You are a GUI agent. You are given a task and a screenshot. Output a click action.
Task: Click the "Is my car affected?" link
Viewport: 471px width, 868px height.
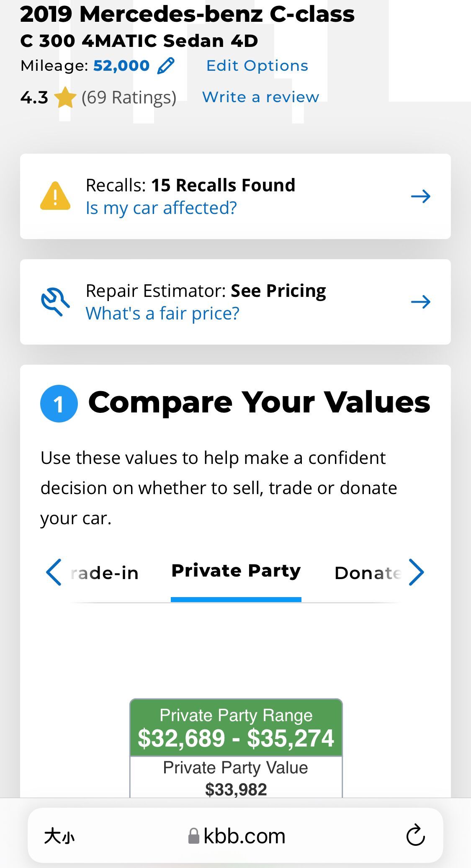[161, 208]
